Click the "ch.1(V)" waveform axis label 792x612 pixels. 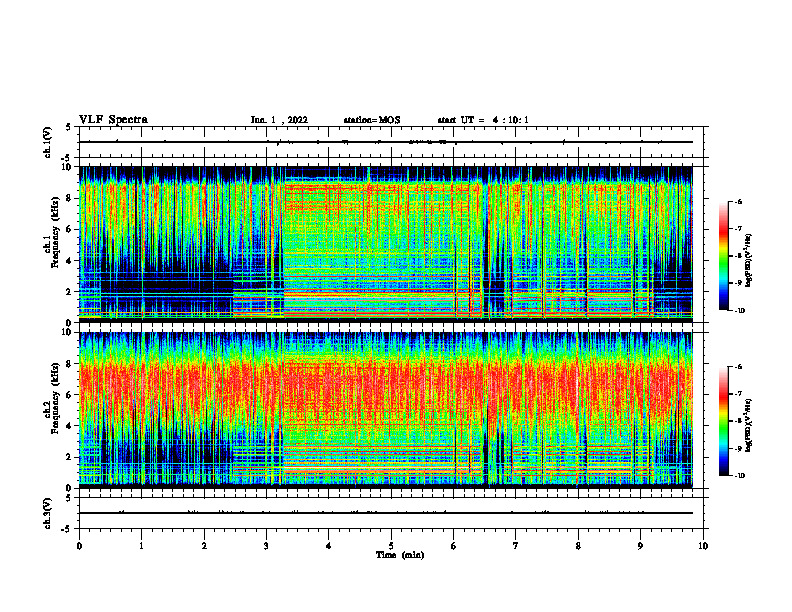click(x=47, y=142)
